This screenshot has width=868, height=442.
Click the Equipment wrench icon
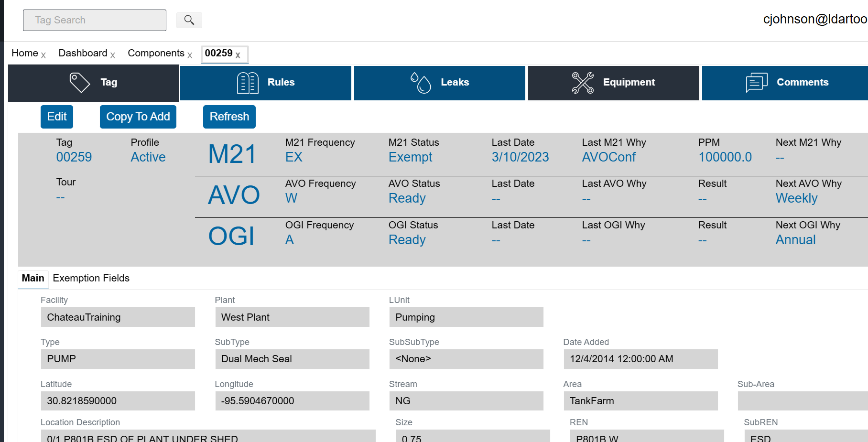click(x=583, y=83)
